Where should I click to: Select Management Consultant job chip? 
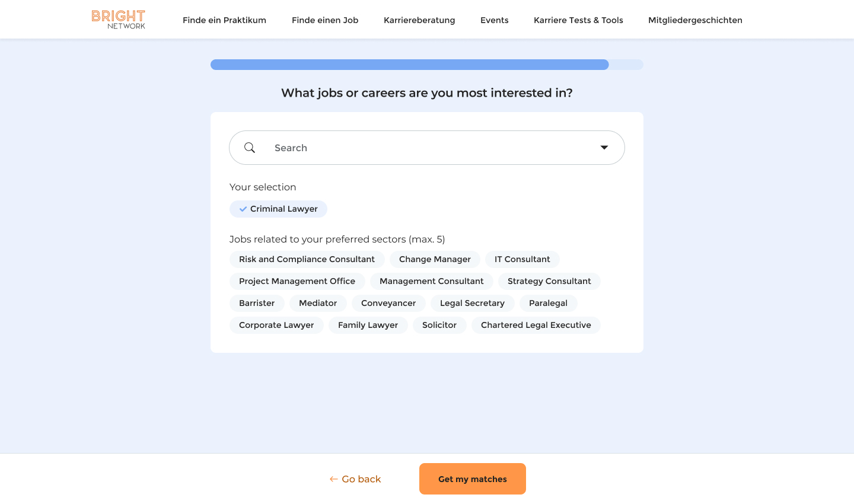pyautogui.click(x=431, y=281)
